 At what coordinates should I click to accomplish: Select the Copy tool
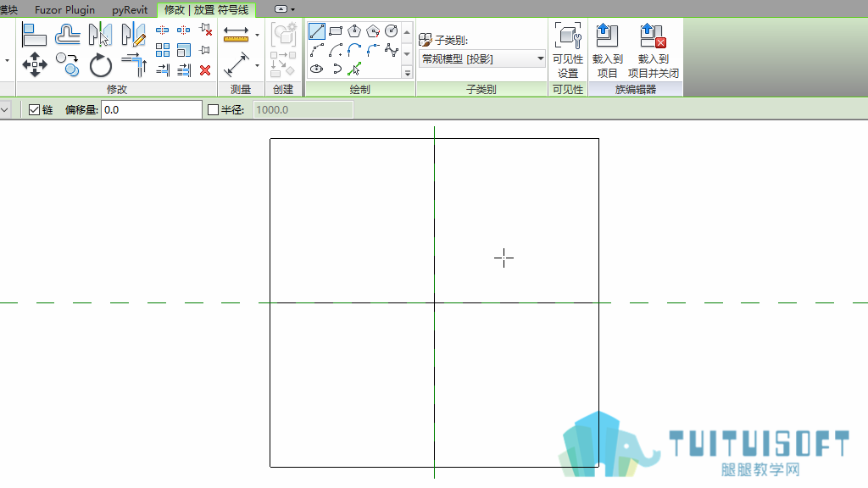click(x=68, y=64)
